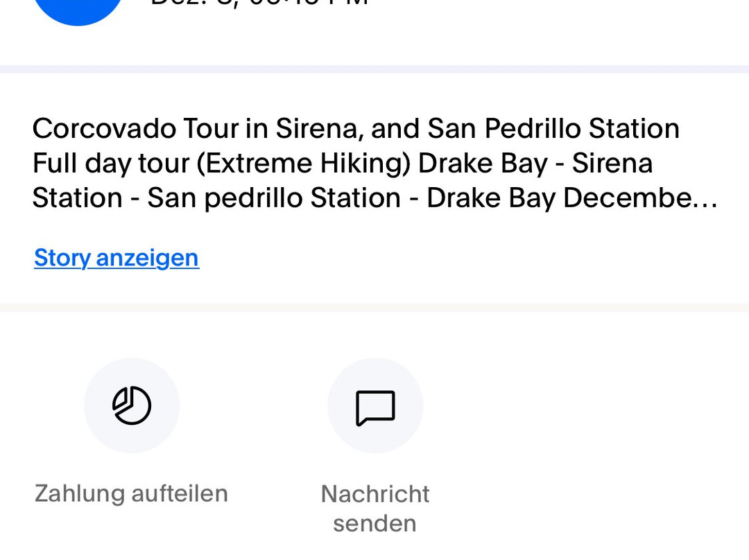Click the 'Full day tour (Extreme Hiking)' line
The width and height of the screenshot is (749, 560).
[222, 164]
